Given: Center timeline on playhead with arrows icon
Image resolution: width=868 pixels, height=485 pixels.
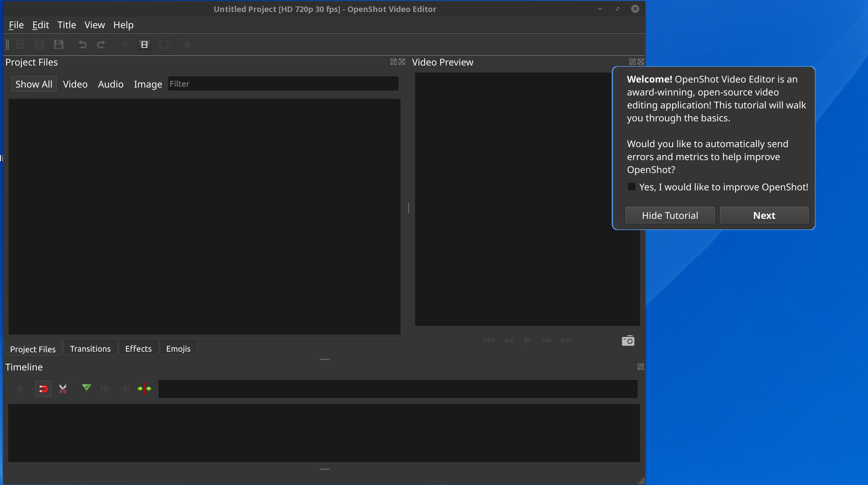Looking at the screenshot, I should [144, 389].
